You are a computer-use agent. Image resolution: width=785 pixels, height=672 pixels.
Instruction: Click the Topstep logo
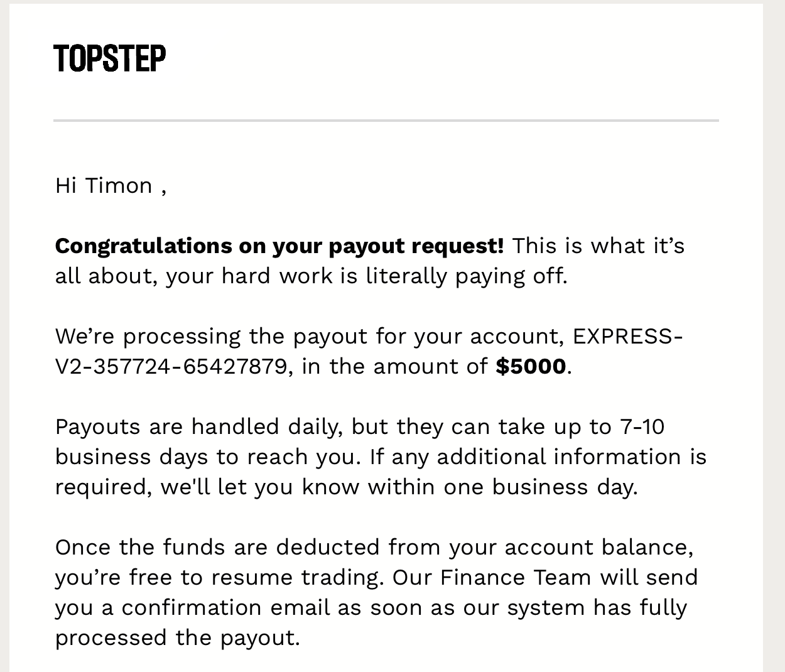[x=110, y=58]
